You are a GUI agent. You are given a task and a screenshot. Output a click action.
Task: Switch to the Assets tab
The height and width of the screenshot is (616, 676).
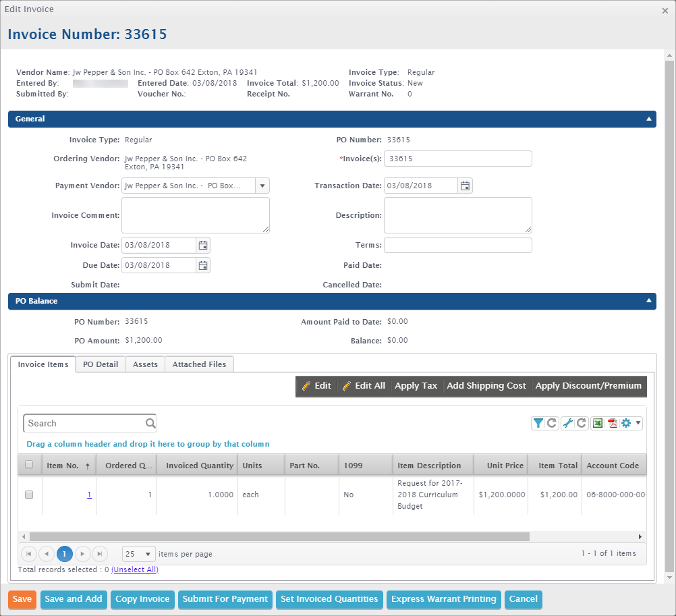pyautogui.click(x=145, y=364)
